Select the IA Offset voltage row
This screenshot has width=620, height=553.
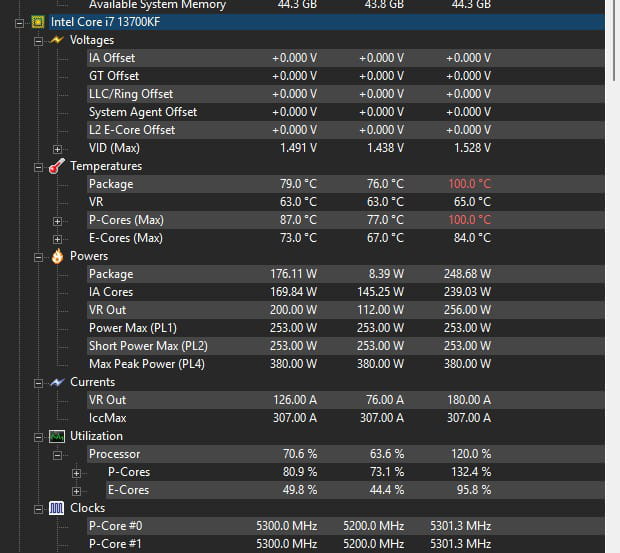pyautogui.click(x=346, y=58)
